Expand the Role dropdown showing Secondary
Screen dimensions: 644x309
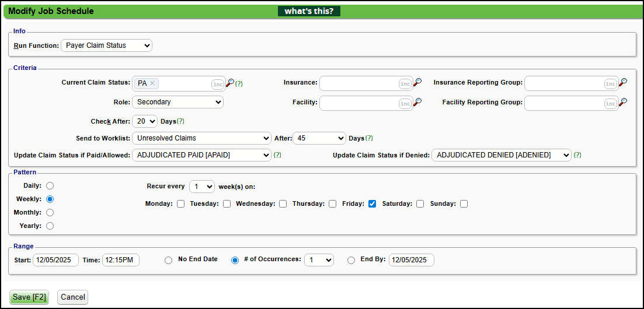pos(177,102)
